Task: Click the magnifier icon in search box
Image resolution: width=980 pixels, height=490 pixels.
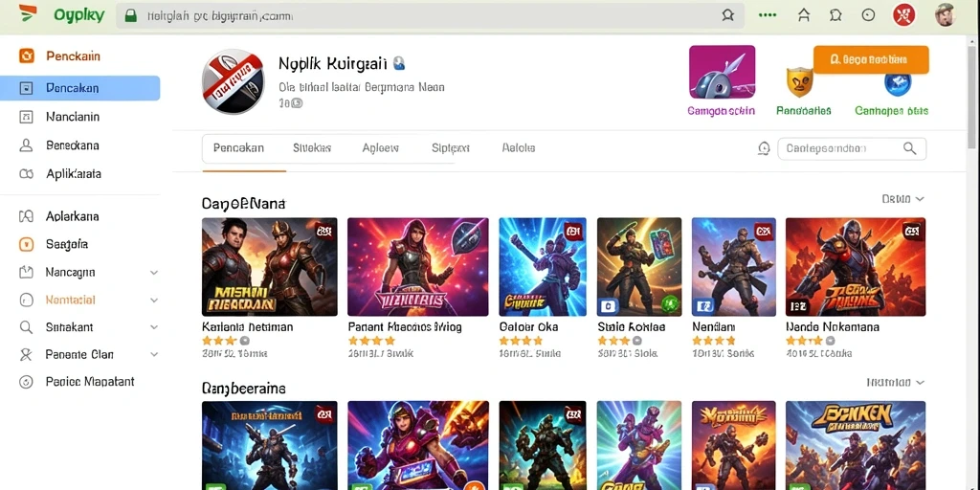Action: [x=909, y=148]
